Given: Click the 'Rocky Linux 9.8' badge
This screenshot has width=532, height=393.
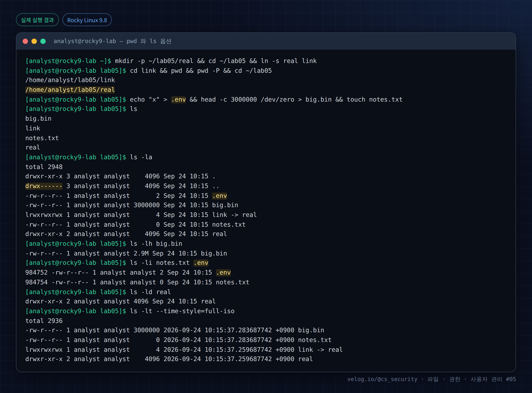Looking at the screenshot, I should [87, 20].
